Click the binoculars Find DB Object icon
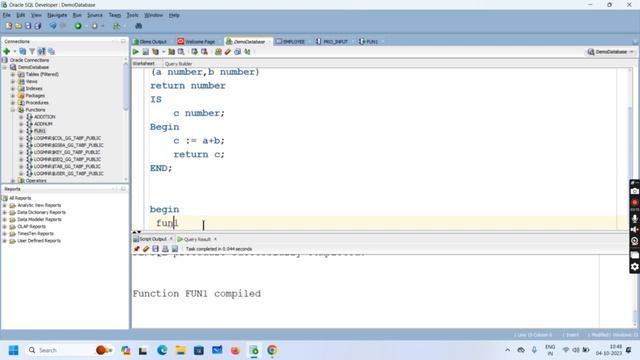 [138, 26]
